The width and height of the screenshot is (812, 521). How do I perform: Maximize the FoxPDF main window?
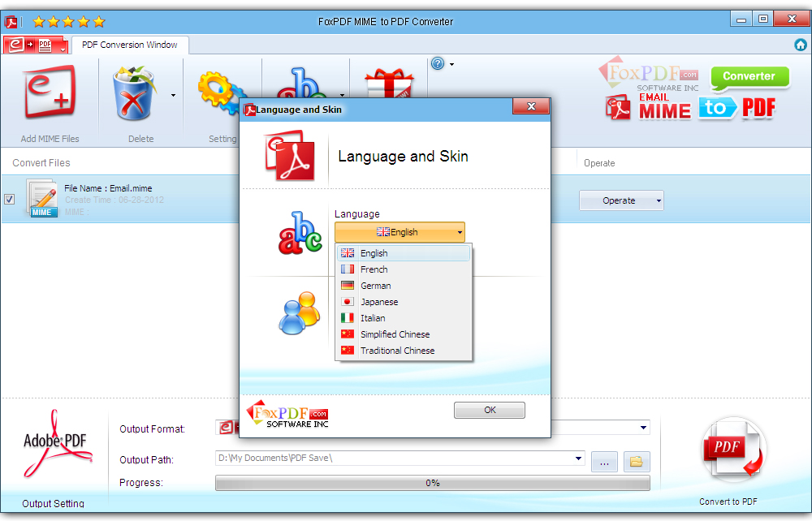point(762,19)
